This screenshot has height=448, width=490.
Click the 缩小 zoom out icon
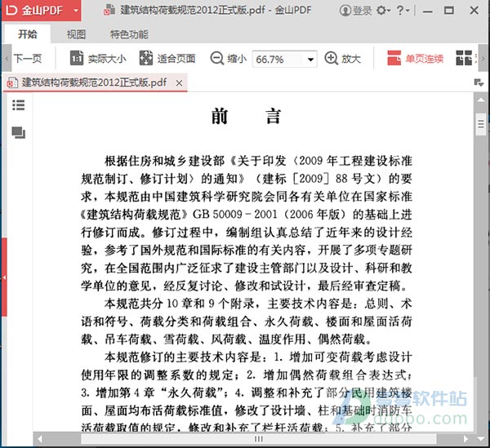217,59
